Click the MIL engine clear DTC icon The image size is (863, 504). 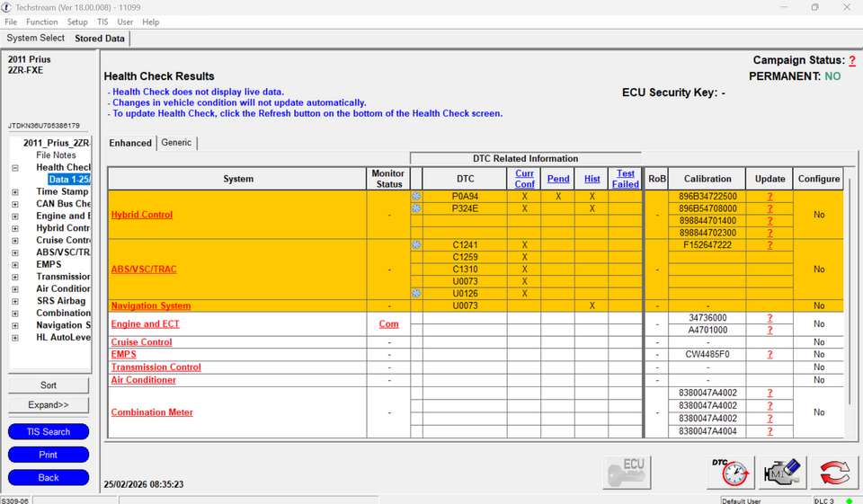(x=781, y=473)
